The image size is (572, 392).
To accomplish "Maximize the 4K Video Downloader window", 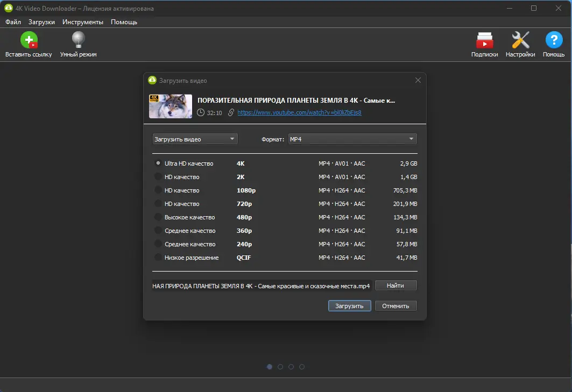I will click(x=534, y=8).
